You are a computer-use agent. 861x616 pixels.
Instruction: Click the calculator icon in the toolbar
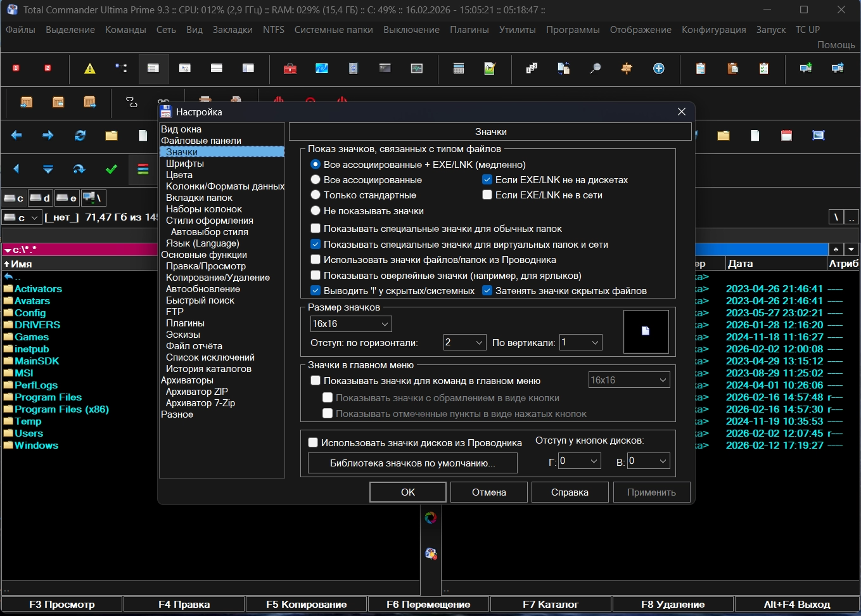[x=459, y=68]
